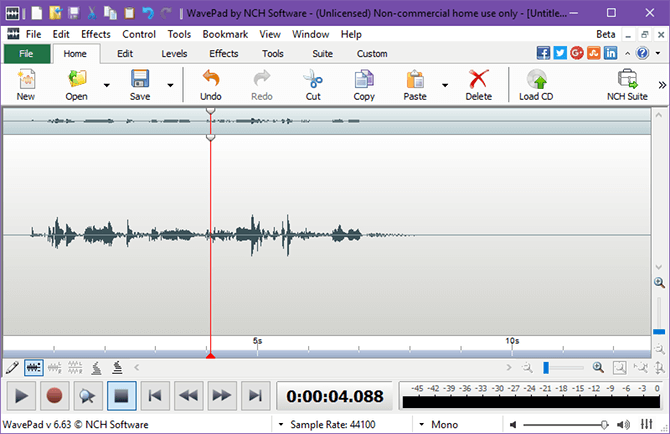Click the Redo arrow in ribbon
The height and width of the screenshot is (434, 670).
[x=262, y=79]
